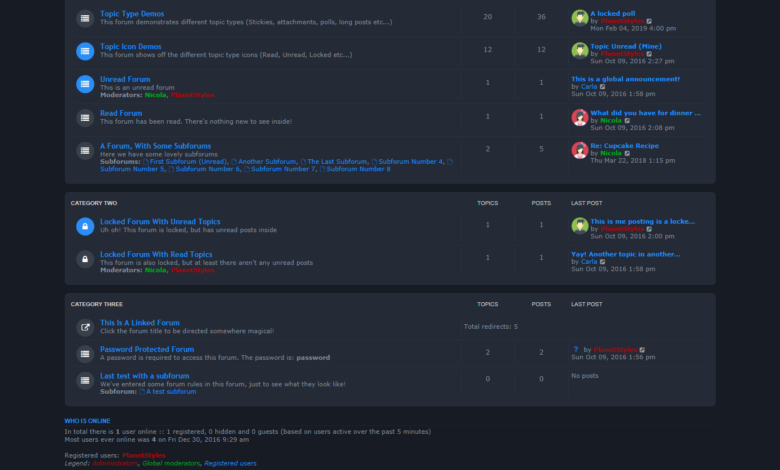Click the Global moderators legend link
The width and height of the screenshot is (780, 470).
coord(171,463)
